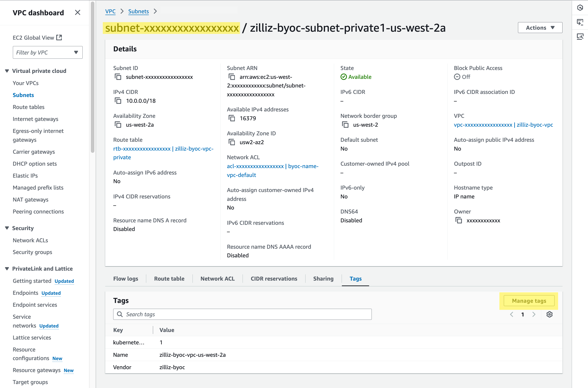Switch to the Route table tab
Image resolution: width=588 pixels, height=388 pixels.
click(x=169, y=279)
